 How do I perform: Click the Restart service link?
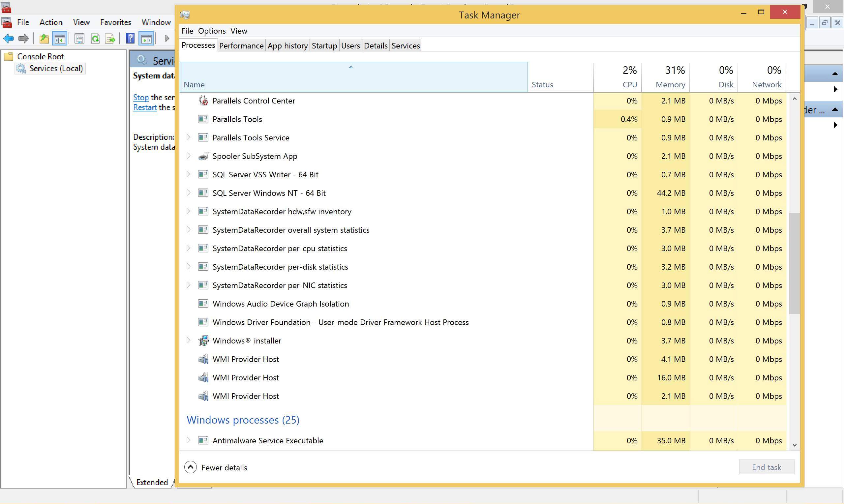[x=145, y=107]
